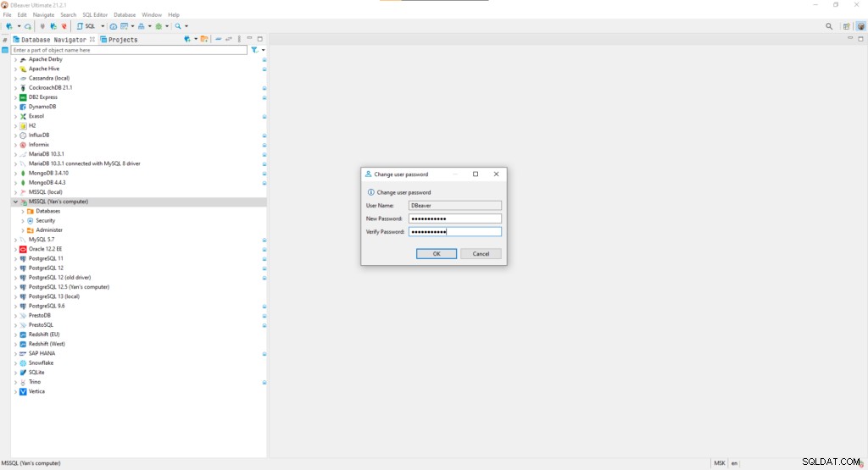Select the Vertica connection
868x470 pixels.
(x=36, y=391)
